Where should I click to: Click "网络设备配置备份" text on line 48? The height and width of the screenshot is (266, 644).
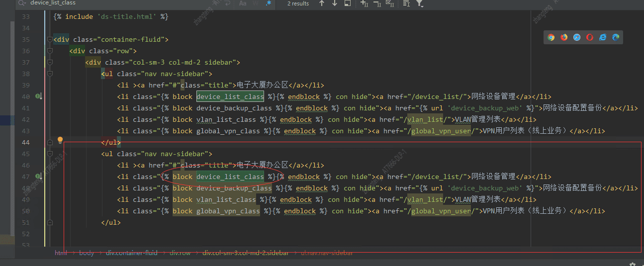coord(572,188)
